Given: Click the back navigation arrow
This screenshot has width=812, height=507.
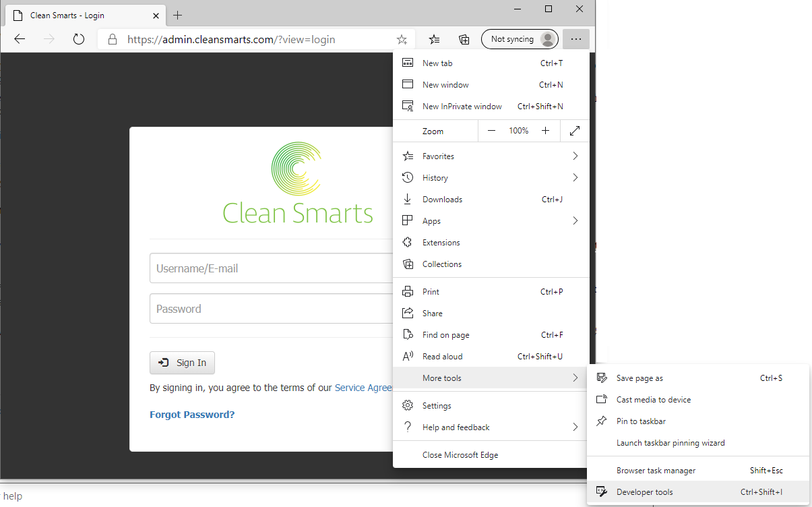Looking at the screenshot, I should 20,39.
